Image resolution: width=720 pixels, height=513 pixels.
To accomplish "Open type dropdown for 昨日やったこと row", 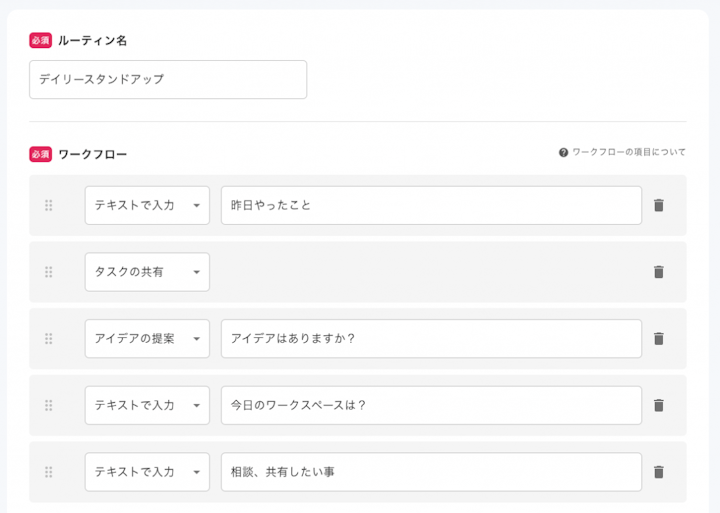I will tap(147, 205).
